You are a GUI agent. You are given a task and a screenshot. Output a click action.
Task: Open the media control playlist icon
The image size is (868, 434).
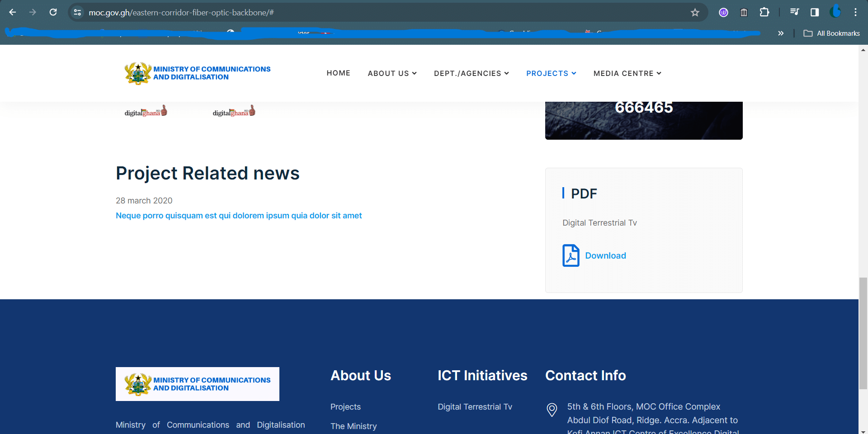pyautogui.click(x=794, y=12)
